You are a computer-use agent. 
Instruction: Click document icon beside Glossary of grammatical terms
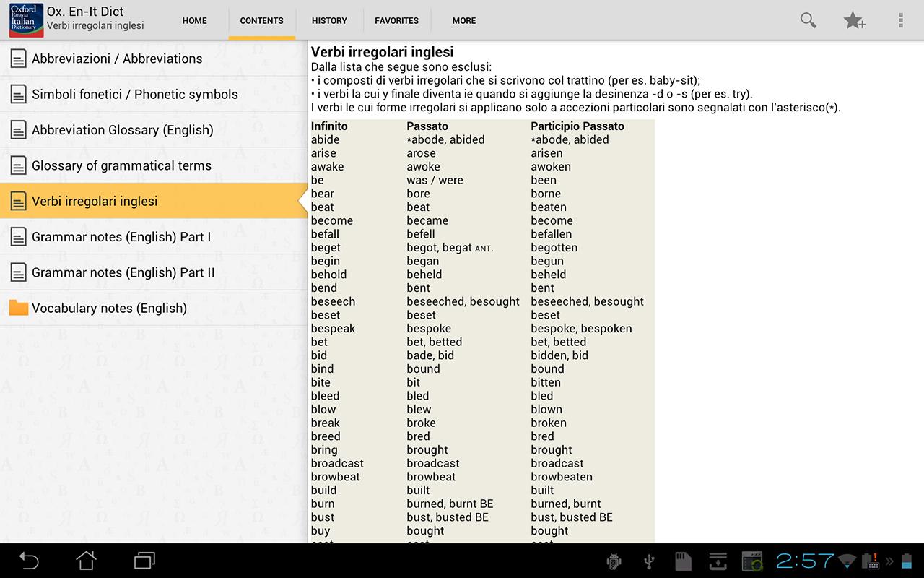click(18, 165)
